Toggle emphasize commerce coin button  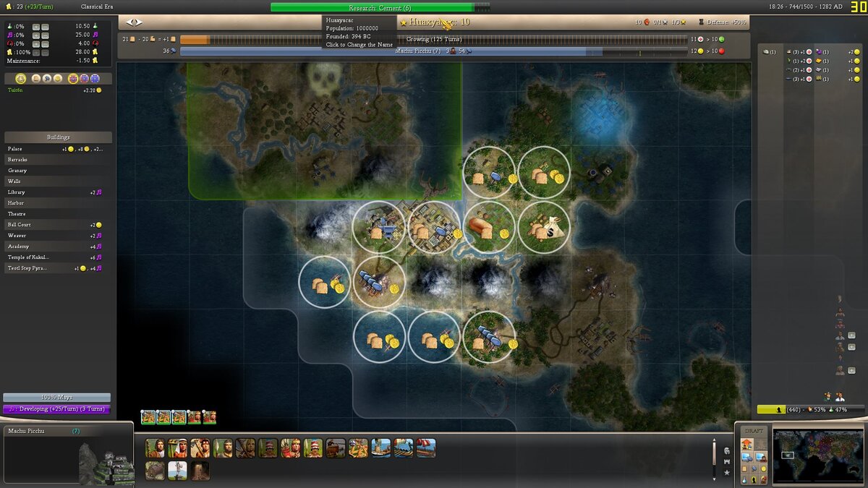pos(764,468)
